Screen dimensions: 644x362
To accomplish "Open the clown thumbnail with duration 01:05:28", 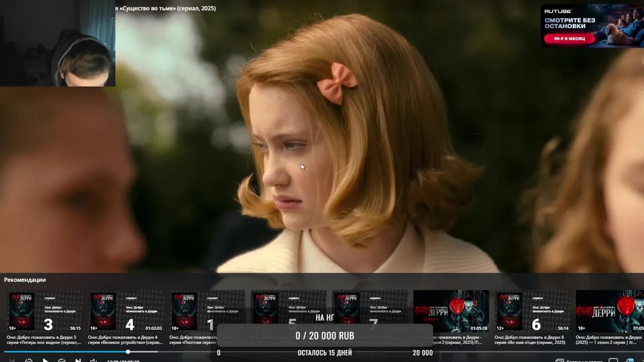I will [451, 312].
